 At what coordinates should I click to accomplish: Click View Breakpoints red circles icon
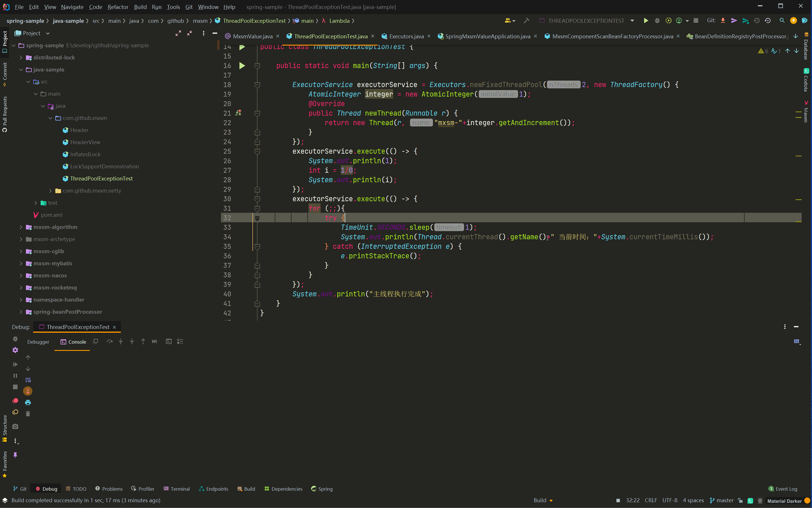point(16,401)
